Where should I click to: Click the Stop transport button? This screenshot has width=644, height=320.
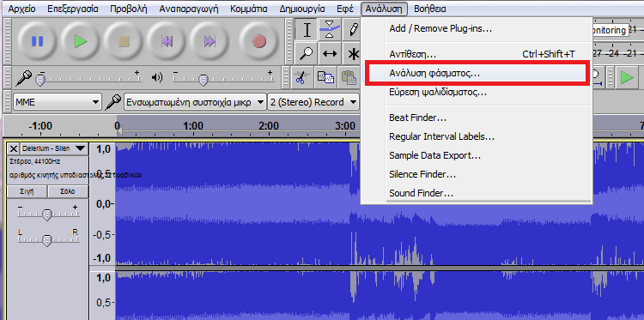tap(124, 41)
